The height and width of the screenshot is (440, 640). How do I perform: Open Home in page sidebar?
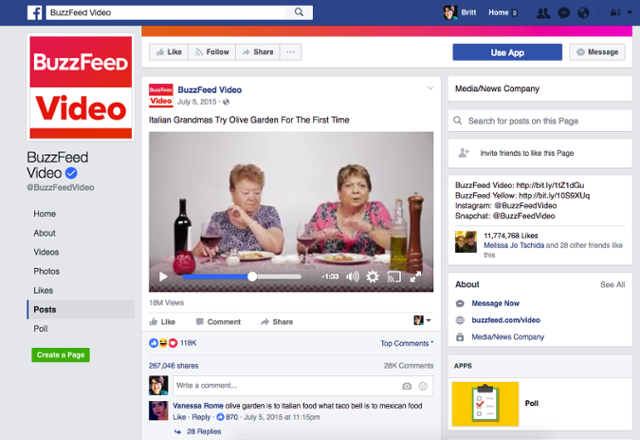tap(44, 214)
